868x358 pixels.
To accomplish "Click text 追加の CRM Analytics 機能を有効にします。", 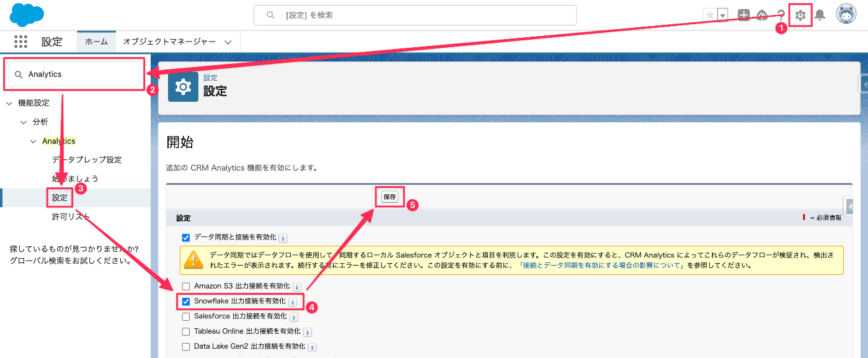I will coord(242,168).
